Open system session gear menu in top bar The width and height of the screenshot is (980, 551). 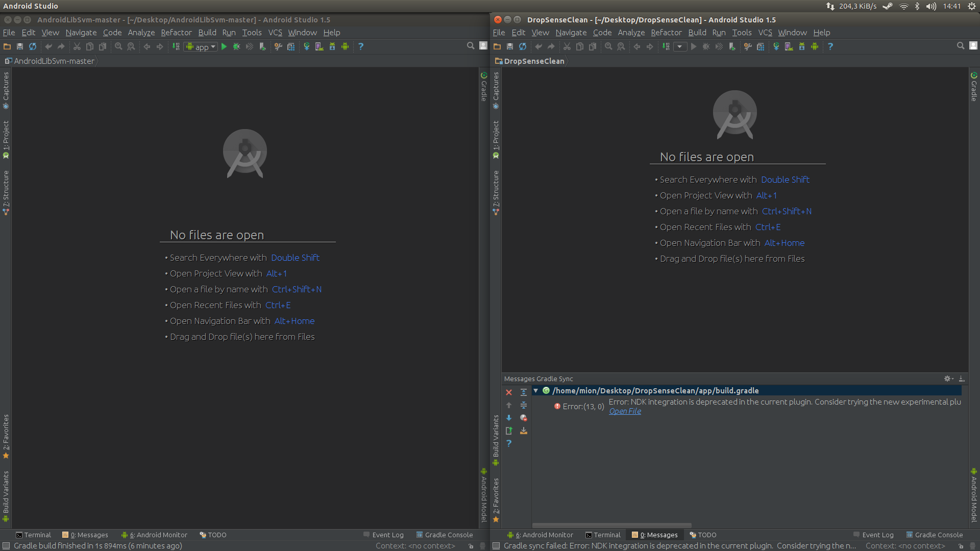[971, 6]
